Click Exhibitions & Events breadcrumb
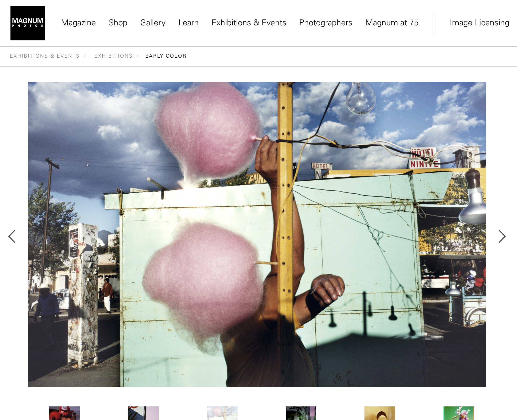 45,56
